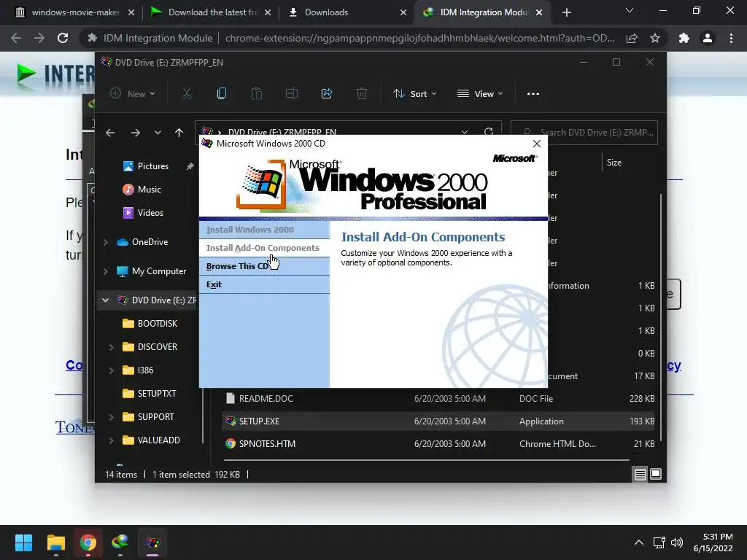Select Videos in Explorer sidebar
This screenshot has width=747, height=560.
(x=150, y=213)
